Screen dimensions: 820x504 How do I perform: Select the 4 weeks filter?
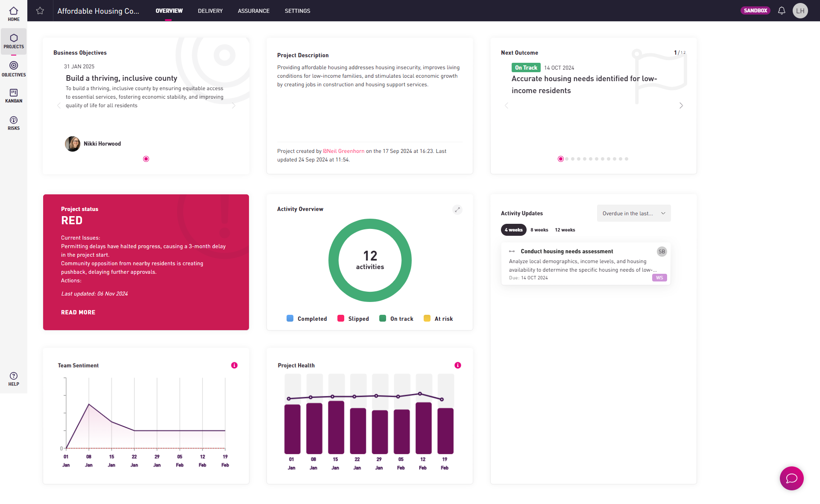point(514,230)
